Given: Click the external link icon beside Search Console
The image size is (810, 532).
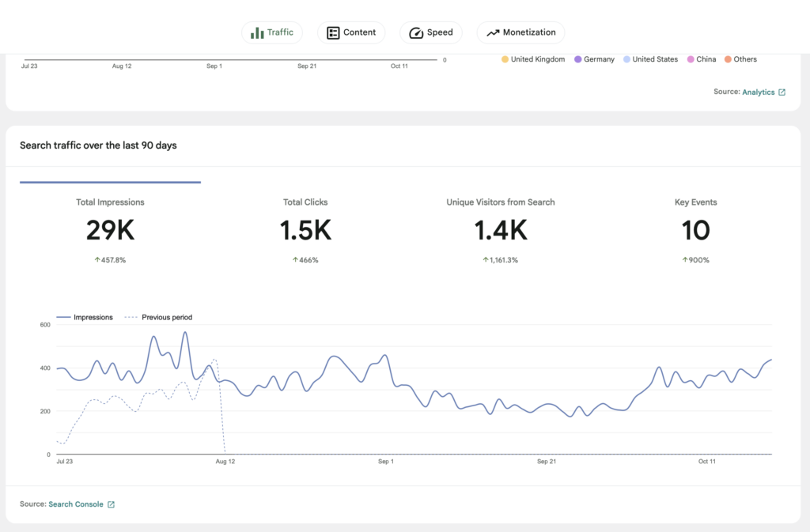Looking at the screenshot, I should (x=111, y=504).
